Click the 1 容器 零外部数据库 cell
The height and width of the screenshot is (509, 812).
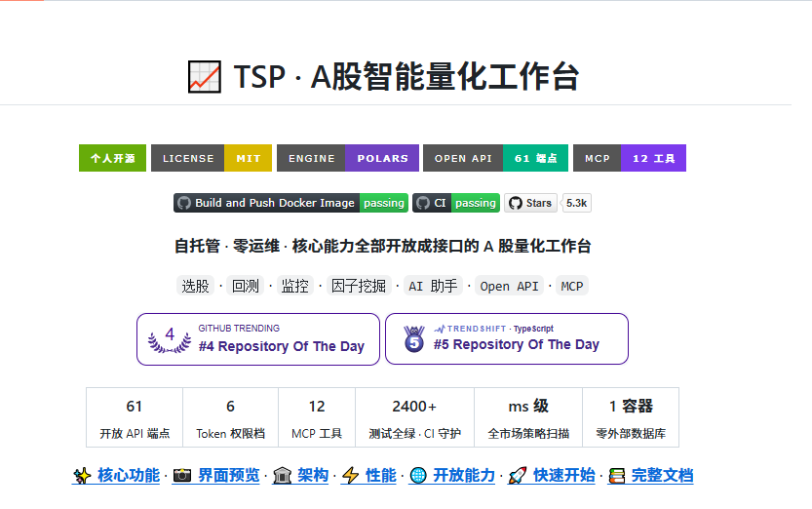[631, 417]
